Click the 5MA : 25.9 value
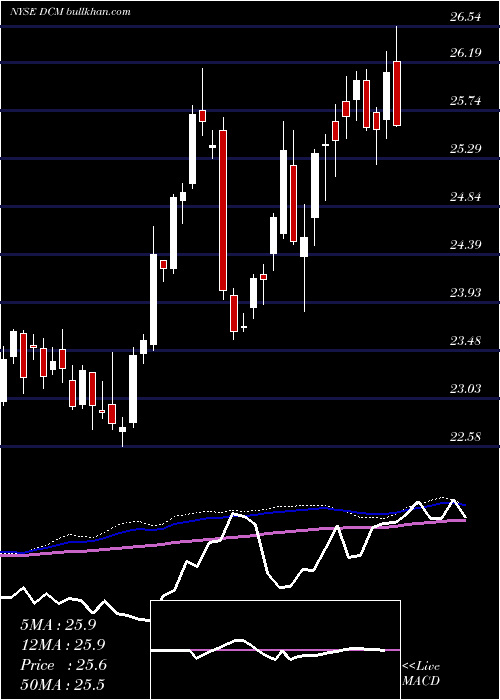500x700 pixels. 58,625
